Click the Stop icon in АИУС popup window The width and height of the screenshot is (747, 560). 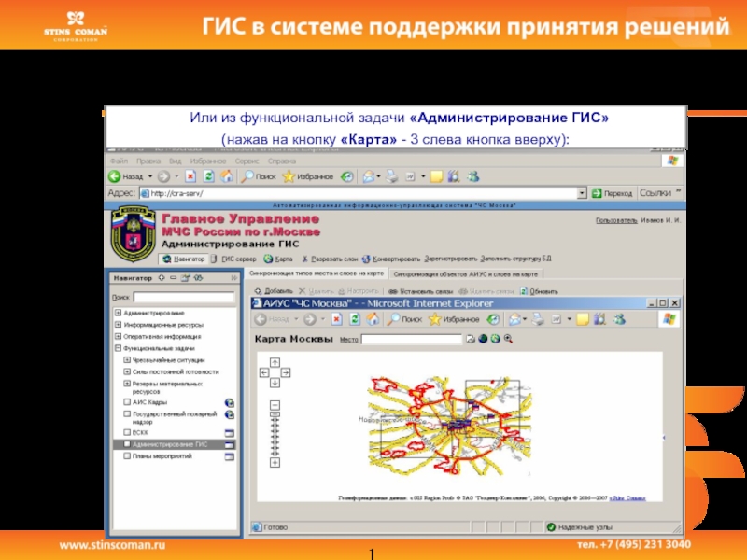(x=336, y=319)
